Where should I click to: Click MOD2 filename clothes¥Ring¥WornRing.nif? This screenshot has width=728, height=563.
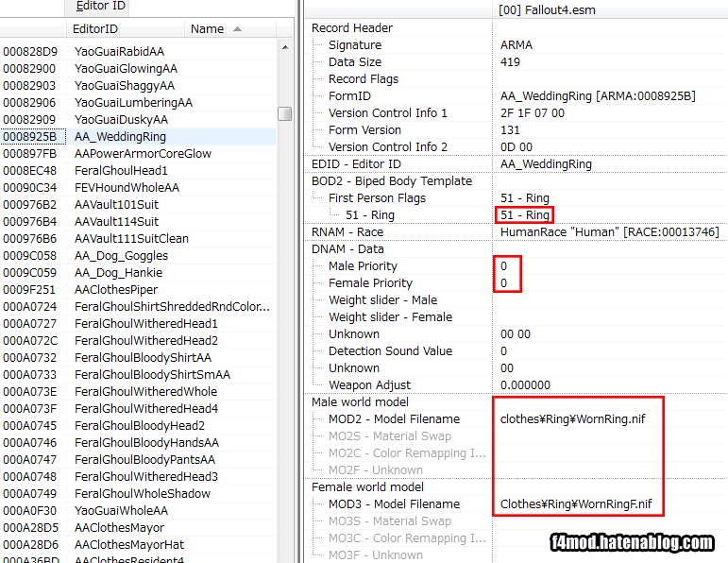coord(572,419)
